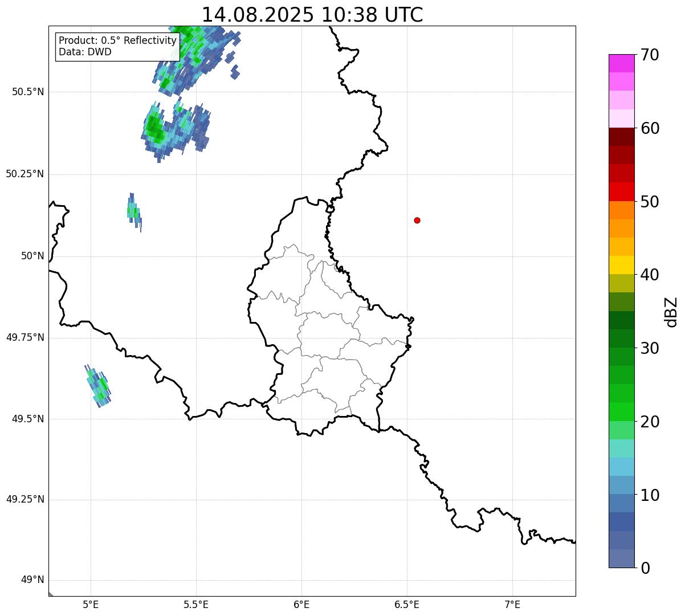
Task: Click the title text 14.08.2025 10:38 UTC
Action: (312, 15)
